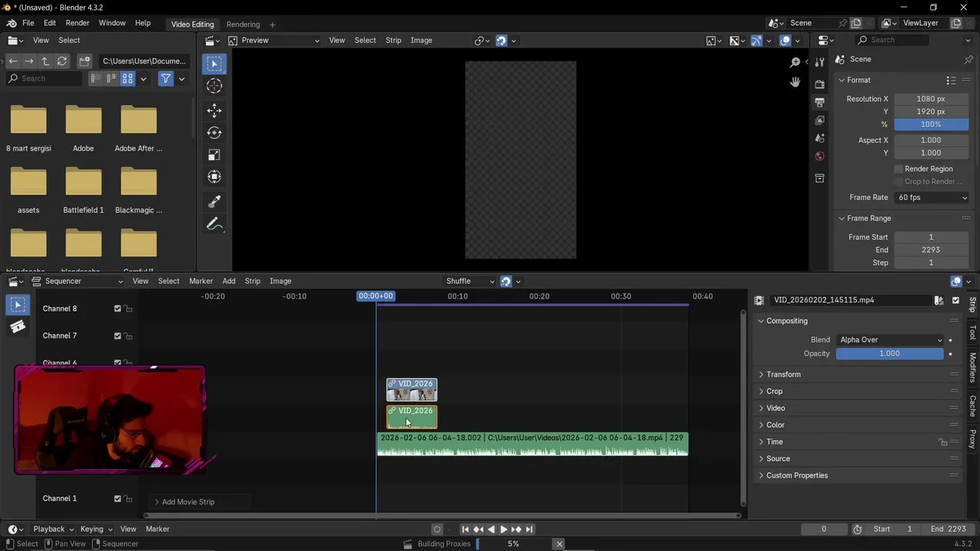Open the sequencer Marker menu

pos(201,281)
